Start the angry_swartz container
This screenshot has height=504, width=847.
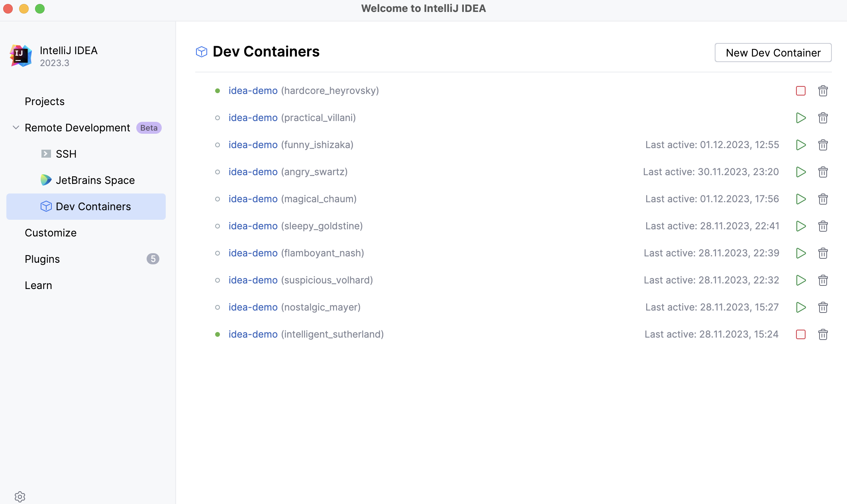[x=801, y=172]
